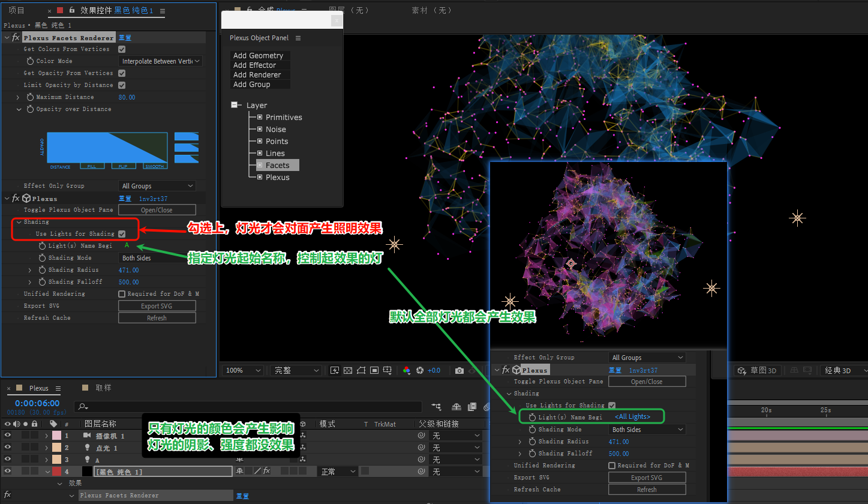Click reset exposure icon in viewer
This screenshot has height=504, width=868.
tap(420, 371)
